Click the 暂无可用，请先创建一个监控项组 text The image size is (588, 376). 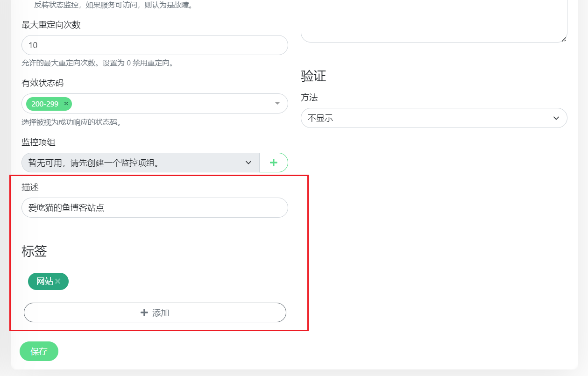pyautogui.click(x=93, y=163)
